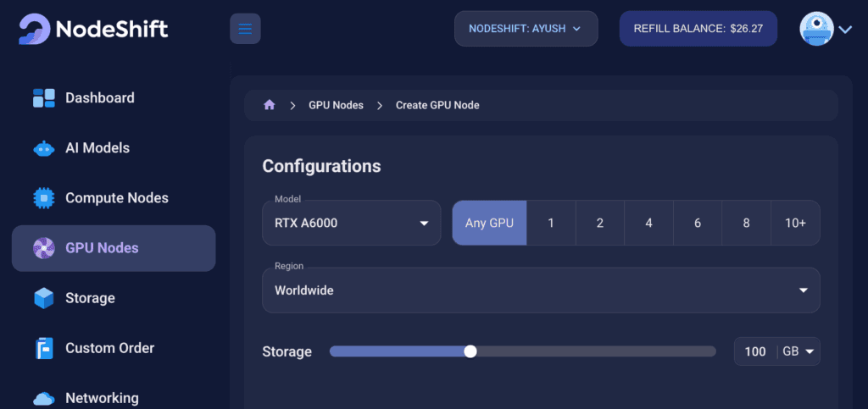The width and height of the screenshot is (868, 409).
Task: Click the Networking cloud icon
Action: click(44, 399)
